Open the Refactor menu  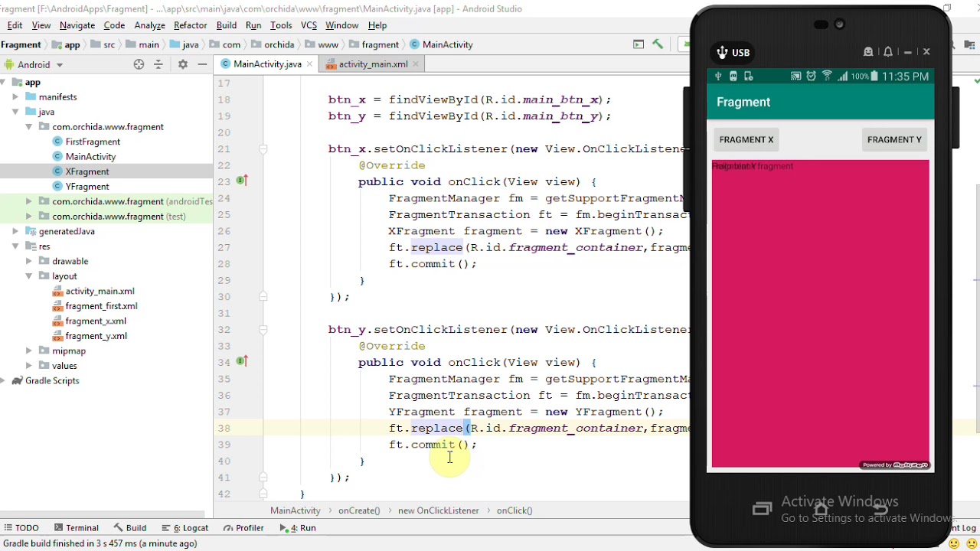click(x=191, y=25)
